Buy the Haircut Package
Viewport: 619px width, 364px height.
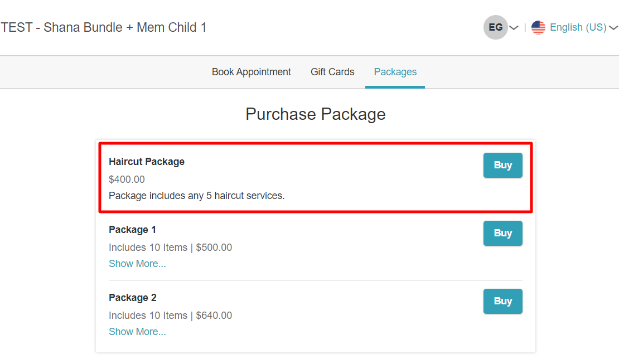503,165
